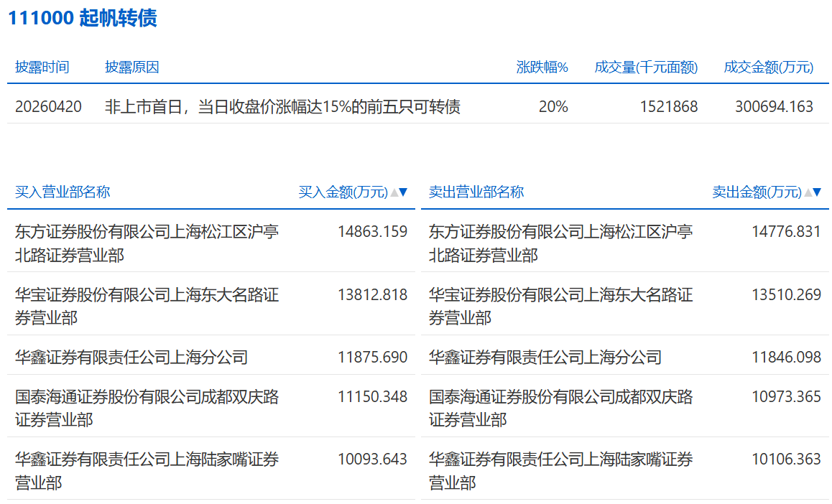Open the 111000 起帆转债 title link
Image resolution: width=832 pixels, height=504 pixels.
[82, 18]
